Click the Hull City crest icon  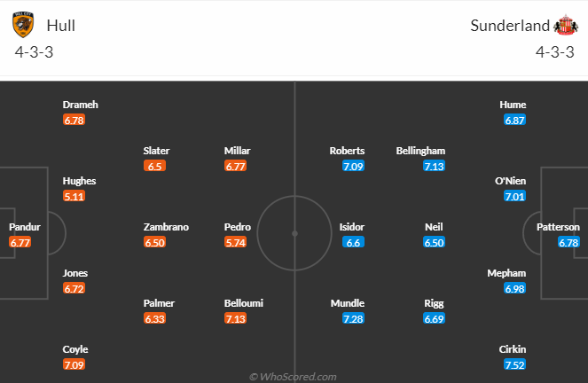tap(23, 26)
